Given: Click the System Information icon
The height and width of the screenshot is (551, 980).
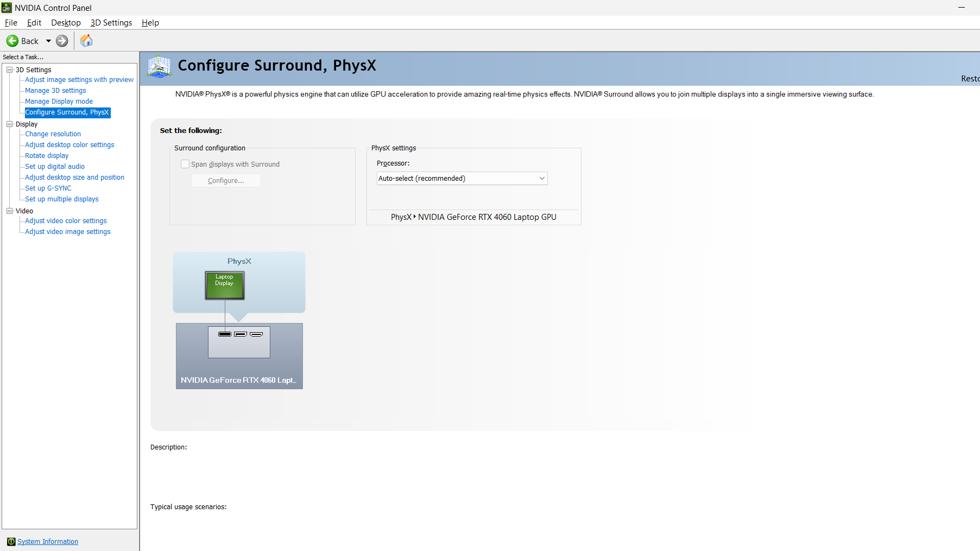Looking at the screenshot, I should pos(11,541).
